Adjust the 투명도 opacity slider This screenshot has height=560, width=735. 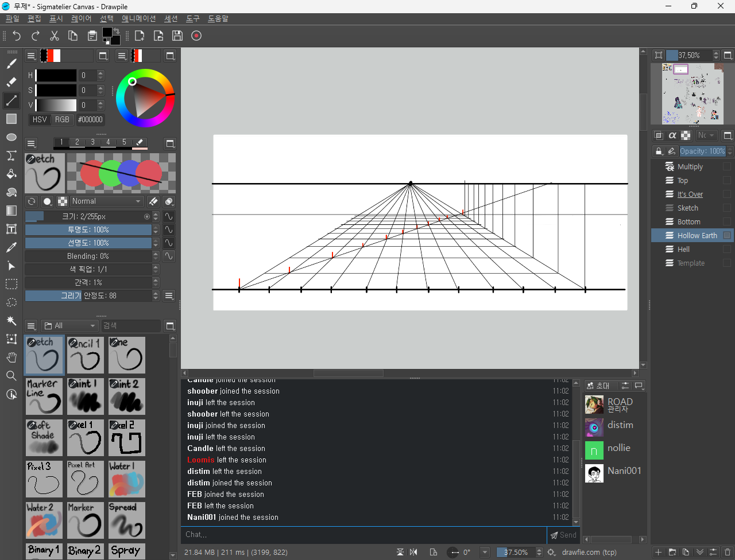click(88, 230)
